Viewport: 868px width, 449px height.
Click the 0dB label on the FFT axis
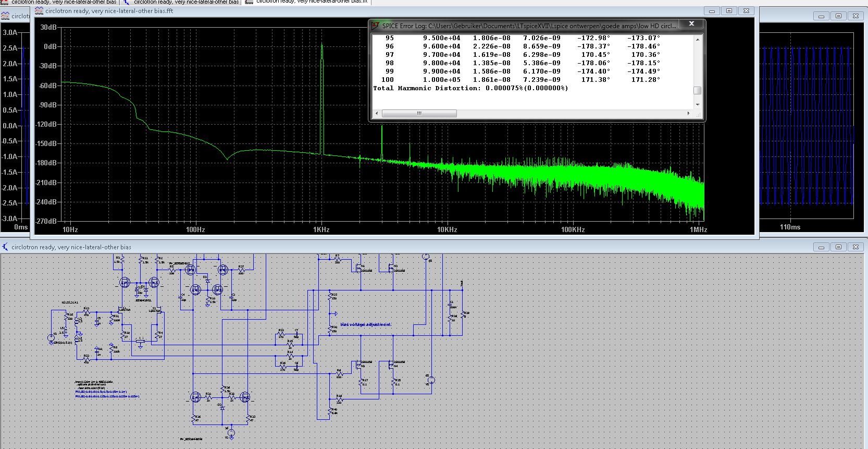pos(50,46)
